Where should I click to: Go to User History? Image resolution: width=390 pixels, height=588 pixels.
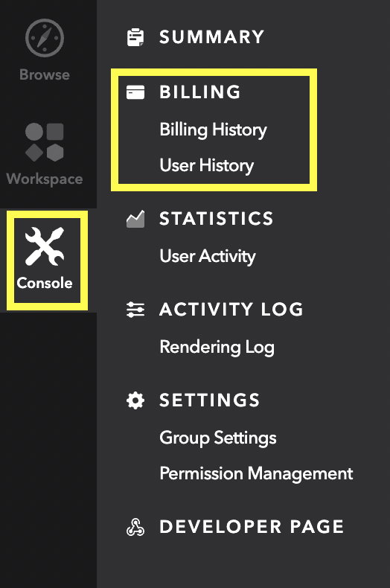coord(207,165)
